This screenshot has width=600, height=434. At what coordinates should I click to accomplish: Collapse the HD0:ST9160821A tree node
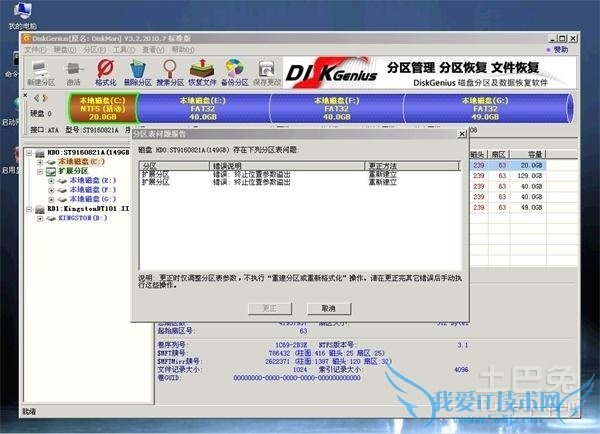tap(29, 153)
